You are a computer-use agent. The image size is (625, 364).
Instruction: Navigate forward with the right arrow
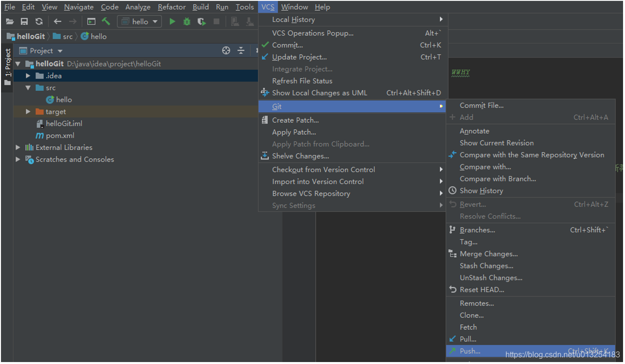(x=73, y=21)
